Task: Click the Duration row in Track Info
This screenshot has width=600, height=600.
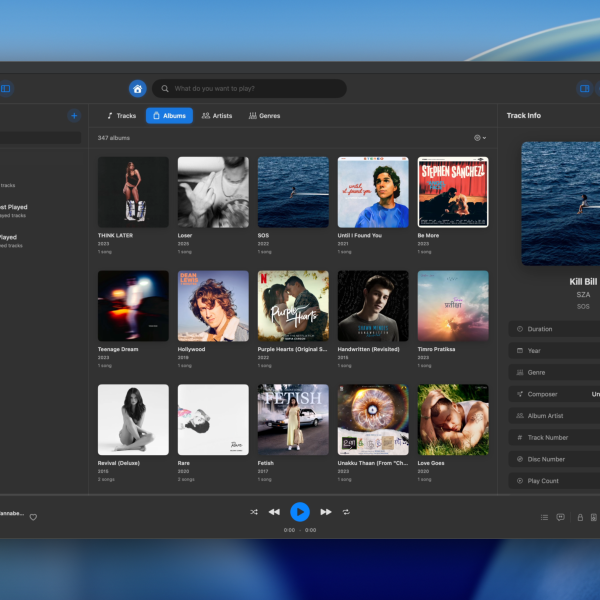Action: coord(554,329)
